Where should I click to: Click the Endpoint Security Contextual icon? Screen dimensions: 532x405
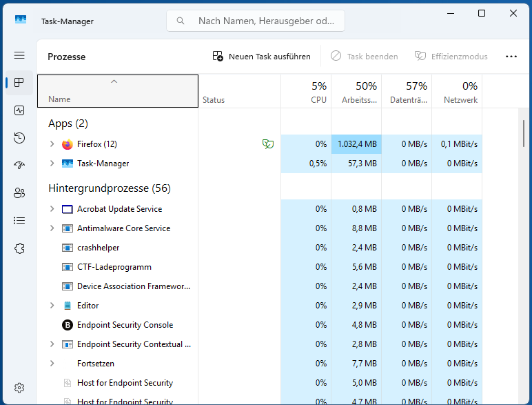coord(68,344)
